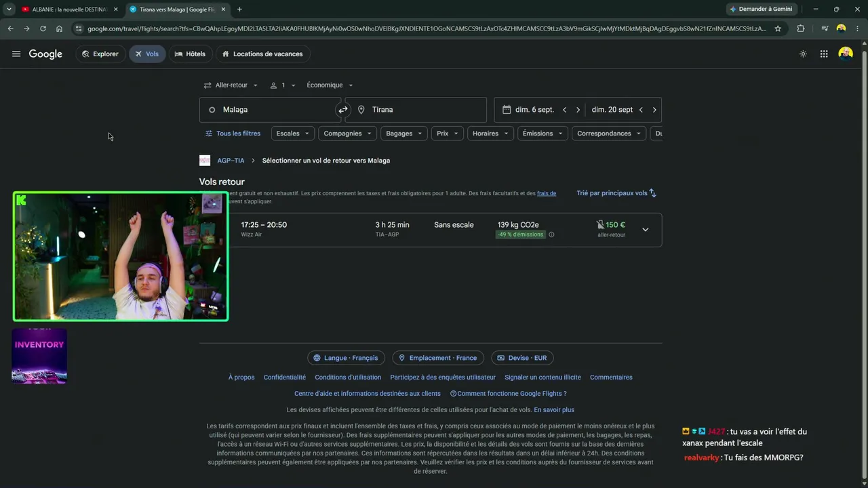Open the browser extensions menu
This screenshot has height=488, width=868.
pyautogui.click(x=801, y=28)
